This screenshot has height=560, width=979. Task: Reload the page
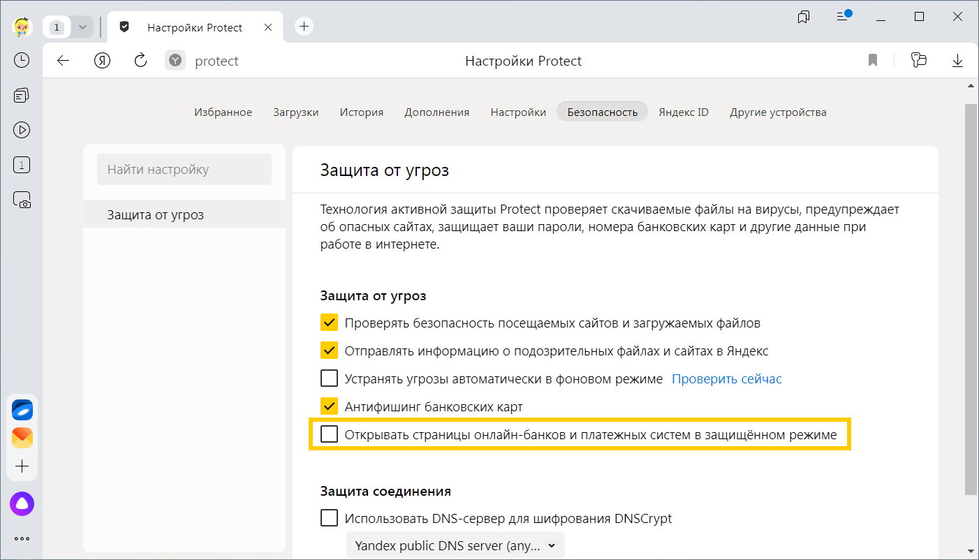tap(141, 61)
